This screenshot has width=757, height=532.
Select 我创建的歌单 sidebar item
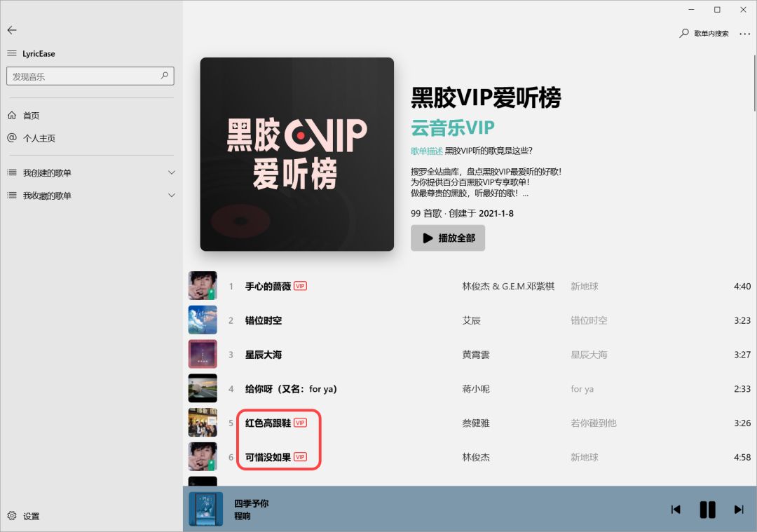coord(48,173)
